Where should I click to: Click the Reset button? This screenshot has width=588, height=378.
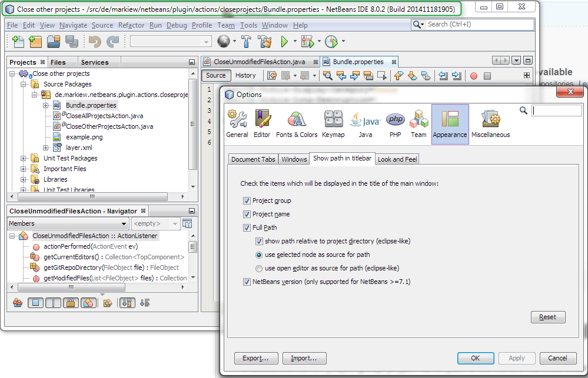548,317
